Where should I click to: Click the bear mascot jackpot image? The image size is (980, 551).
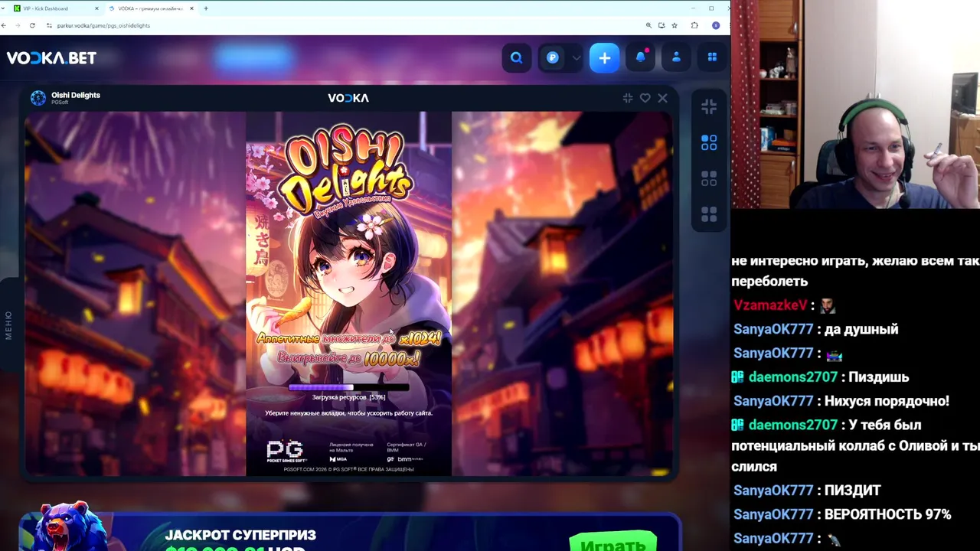coord(64,527)
